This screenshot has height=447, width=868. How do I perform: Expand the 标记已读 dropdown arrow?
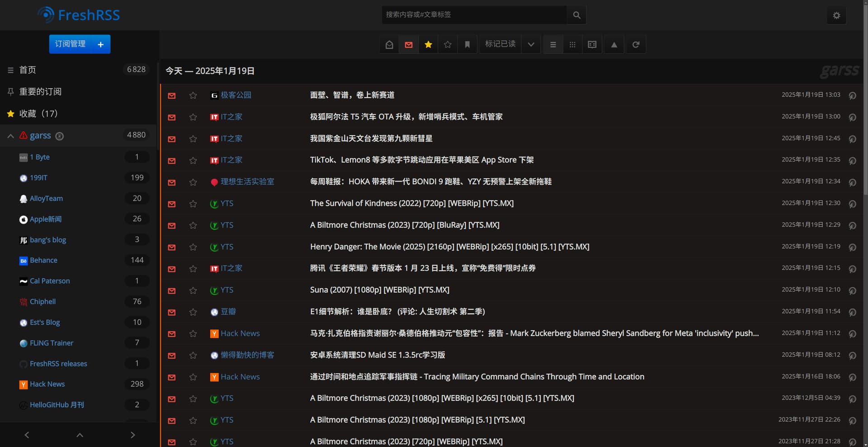[x=531, y=44]
